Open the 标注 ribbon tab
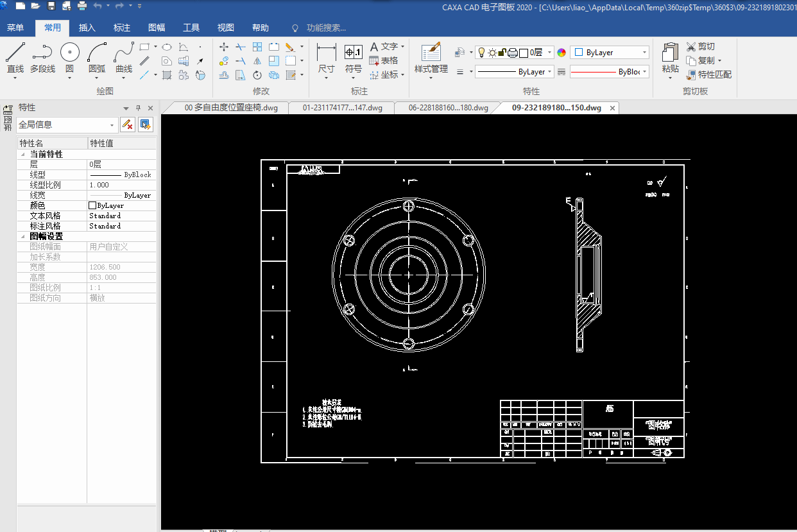Screen dimensions: 797x532 tap(122, 28)
